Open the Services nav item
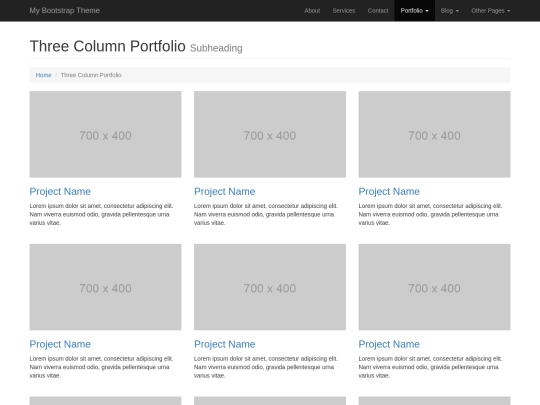This screenshot has height=405, width=540. [344, 11]
